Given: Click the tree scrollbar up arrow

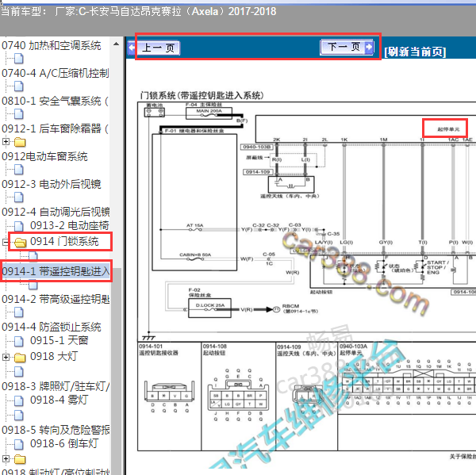Looking at the screenshot, I should pos(117,44).
